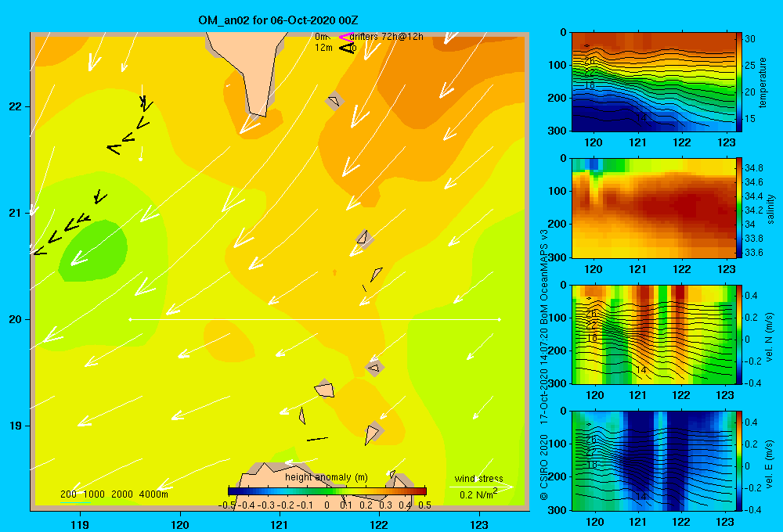This screenshot has height=532, width=783.
Task: Click the 33.6 tick on salinity scale
Action: pyautogui.click(x=753, y=253)
